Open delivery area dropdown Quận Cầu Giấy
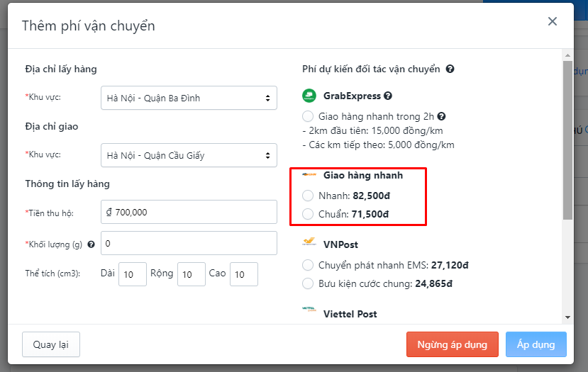The height and width of the screenshot is (372, 588). click(x=189, y=155)
